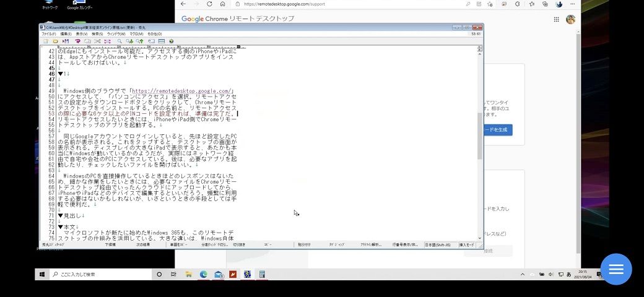Open the 検索(S) menu

tap(97, 34)
